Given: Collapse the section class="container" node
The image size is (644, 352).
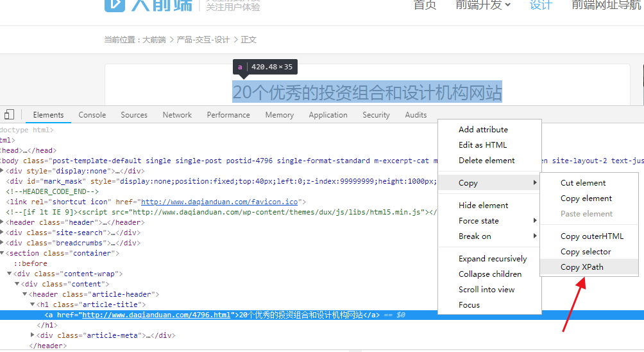Looking at the screenshot, I should point(2,253).
